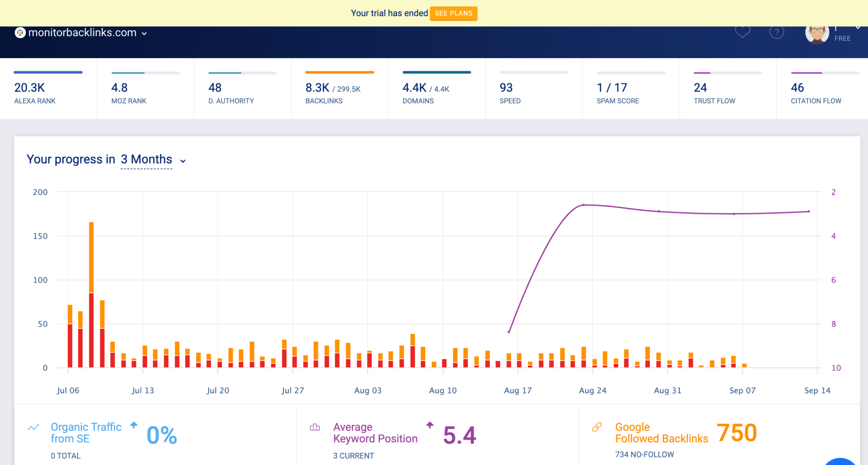Open the Citation Flow metric tile
The height and width of the screenshot is (465, 868).
[x=823, y=89]
